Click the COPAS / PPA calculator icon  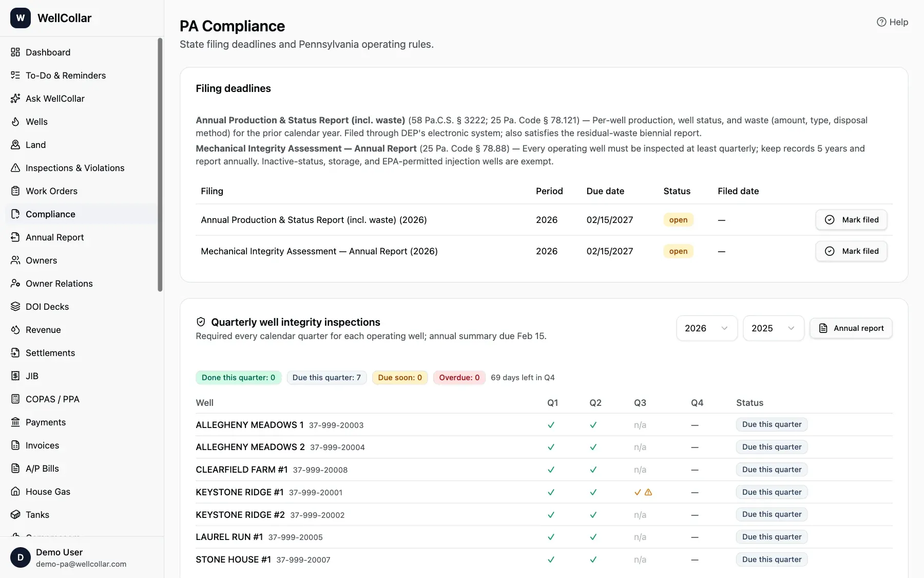[x=15, y=399]
